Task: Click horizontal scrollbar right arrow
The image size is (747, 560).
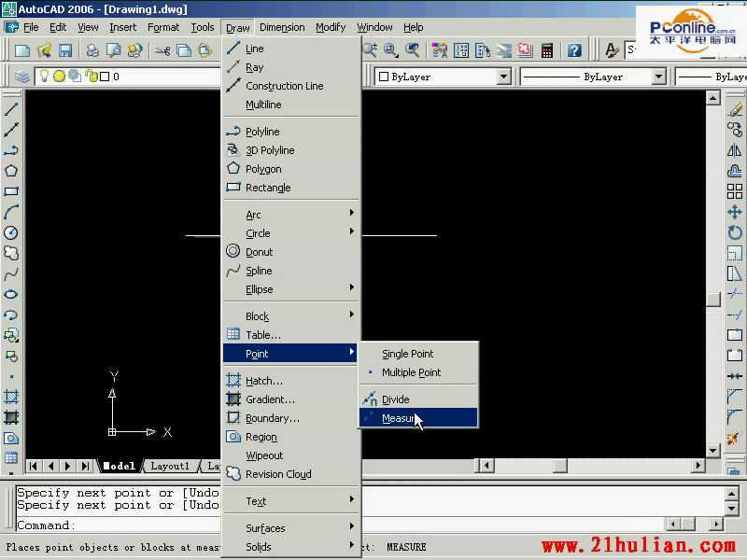Action: click(x=698, y=465)
